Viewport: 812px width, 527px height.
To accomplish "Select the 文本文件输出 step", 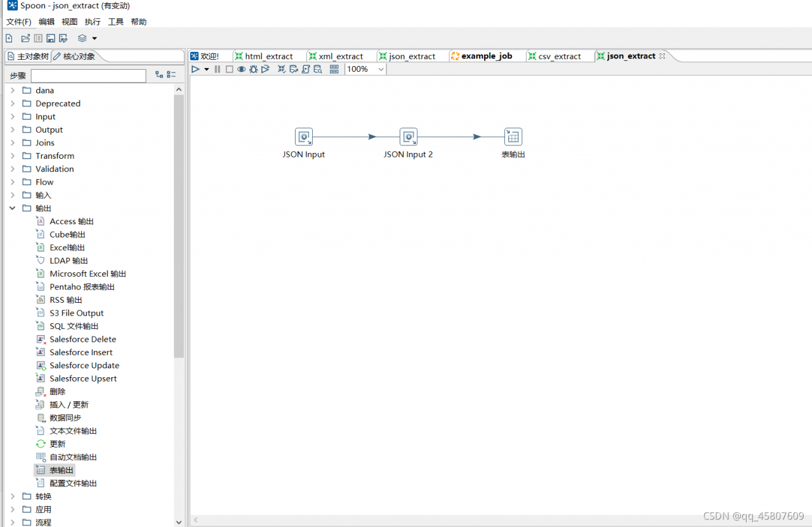I will pyautogui.click(x=67, y=431).
